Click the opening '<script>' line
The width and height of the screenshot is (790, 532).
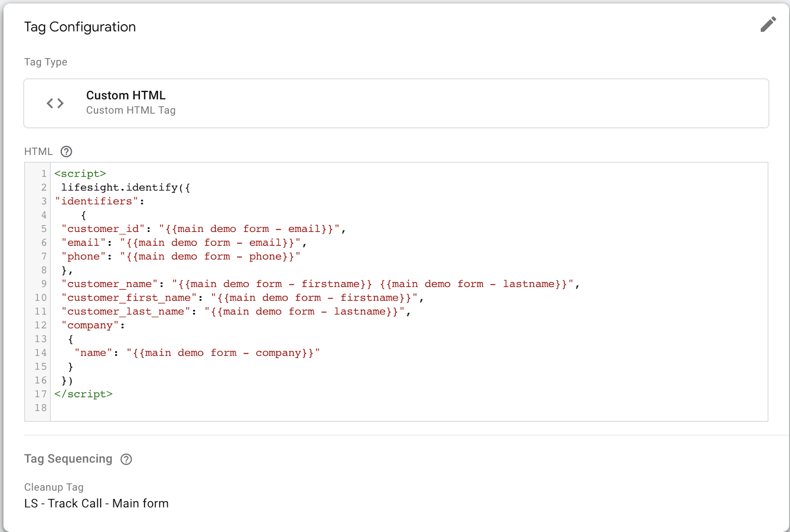[x=80, y=174]
